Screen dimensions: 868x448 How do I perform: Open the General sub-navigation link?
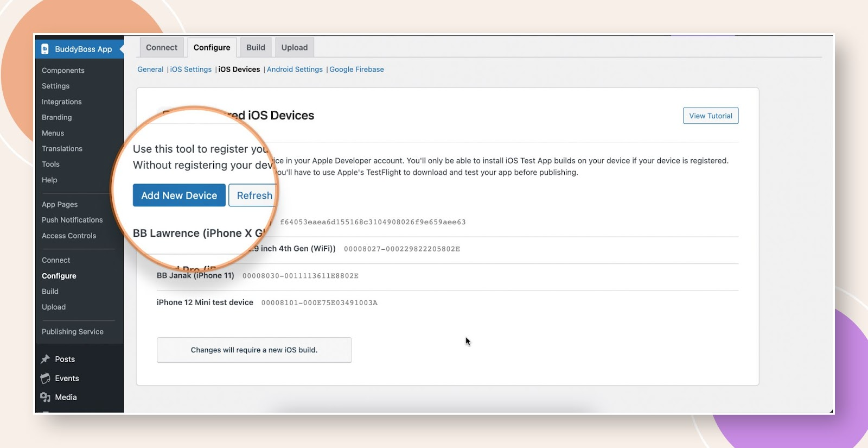[150, 70]
